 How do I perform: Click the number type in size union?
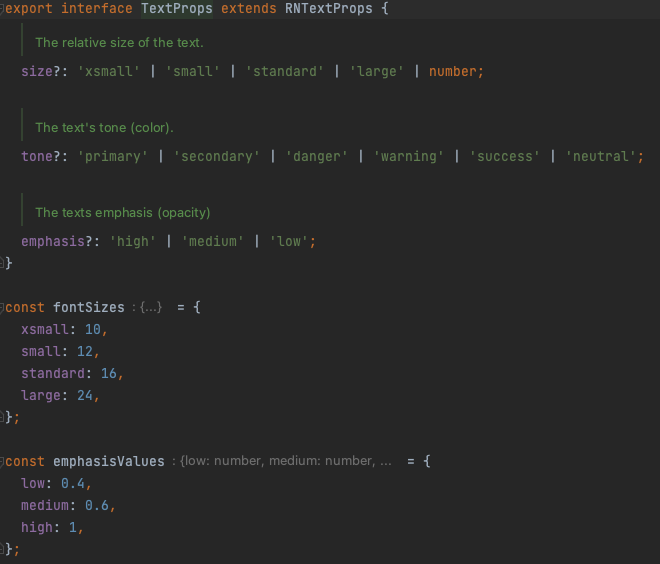(x=453, y=71)
